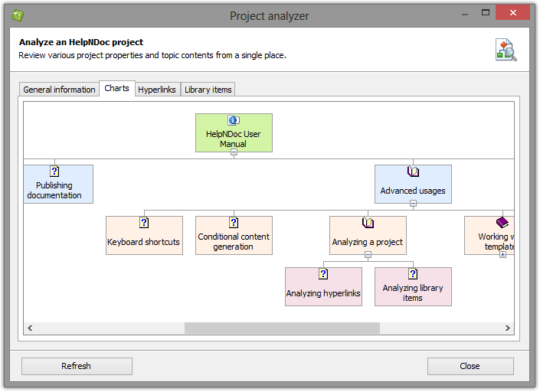Minimize the Project analyzer window
The image size is (540, 392).
[x=465, y=13]
